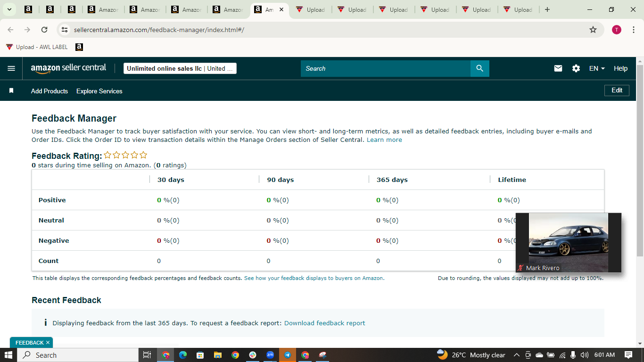The height and width of the screenshot is (362, 644).
Task: Click the browser vertical scrollbar
Action: (640, 160)
